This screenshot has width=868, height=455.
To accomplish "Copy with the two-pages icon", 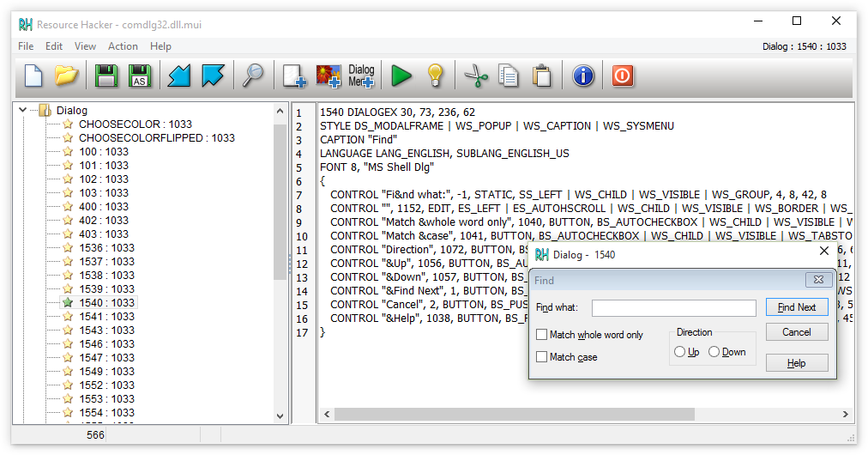I will 508,76.
